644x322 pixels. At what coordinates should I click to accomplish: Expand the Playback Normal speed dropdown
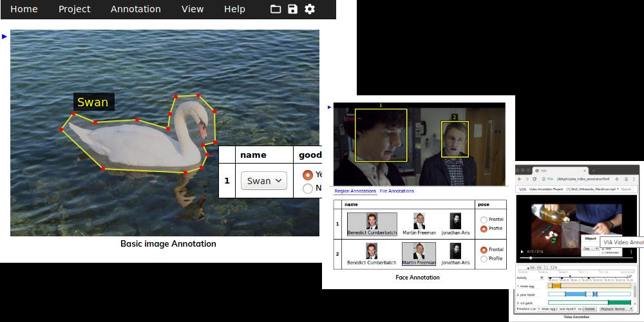coord(616,309)
